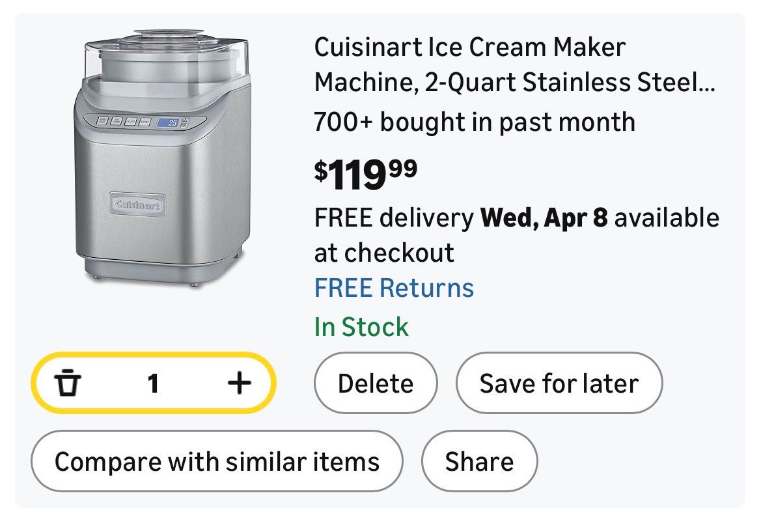Open Compare with similar items
Viewport: 761px width, 532px height.
(x=217, y=462)
